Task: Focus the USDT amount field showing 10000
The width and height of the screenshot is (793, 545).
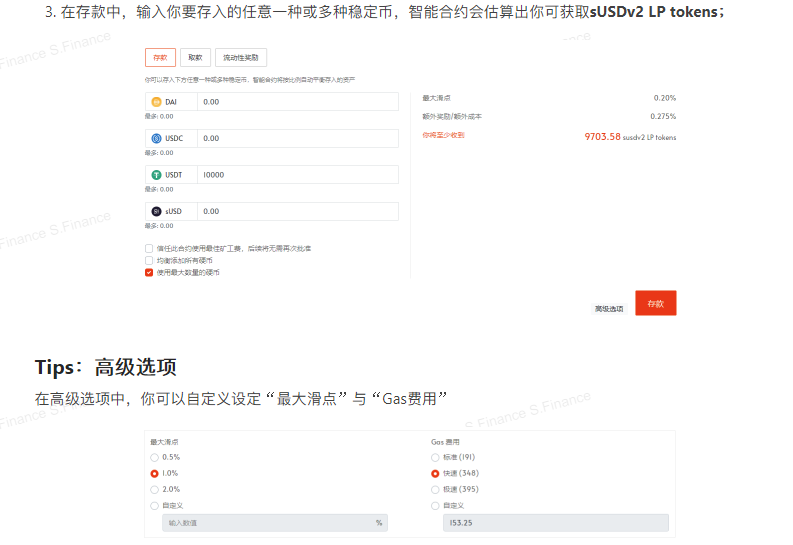Action: [297, 174]
